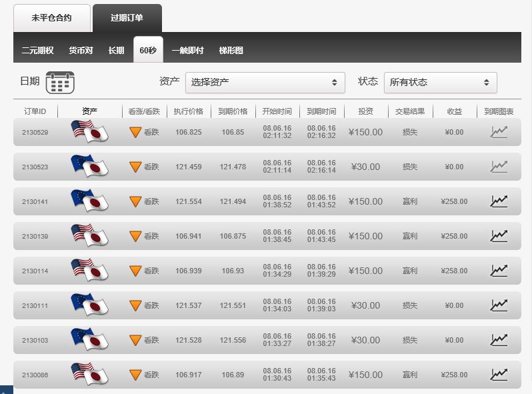
Task: Click EUR/JPY flag icon in order 2130523
Action: (89, 166)
